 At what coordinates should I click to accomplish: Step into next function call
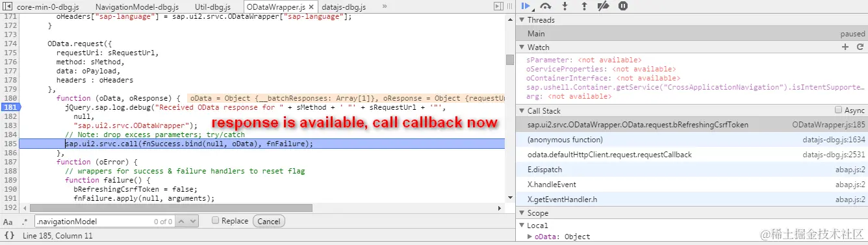tap(565, 6)
